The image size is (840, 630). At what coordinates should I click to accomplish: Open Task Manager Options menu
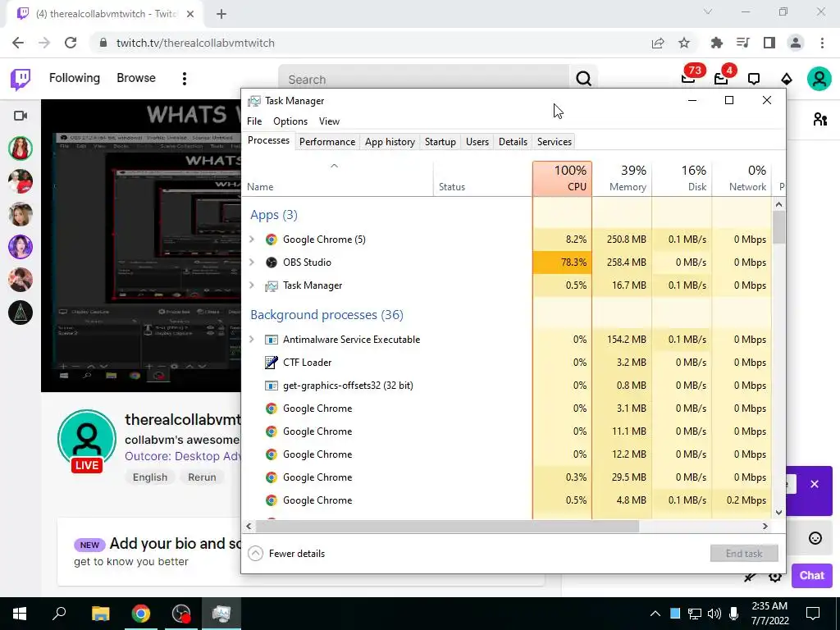click(x=290, y=121)
